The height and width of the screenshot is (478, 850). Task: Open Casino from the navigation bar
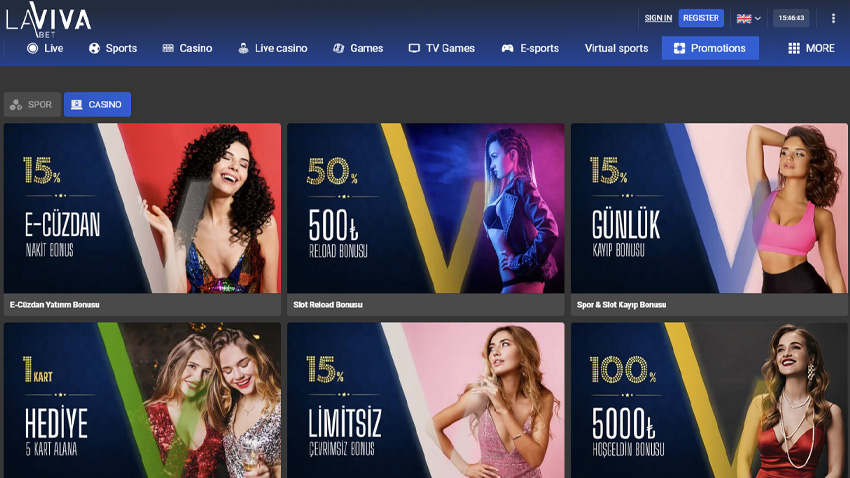click(187, 48)
